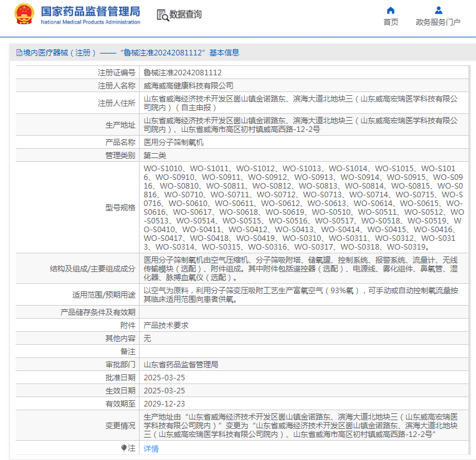Click the 其他内容 value 无
The height and width of the screenshot is (460, 476).
click(x=147, y=339)
